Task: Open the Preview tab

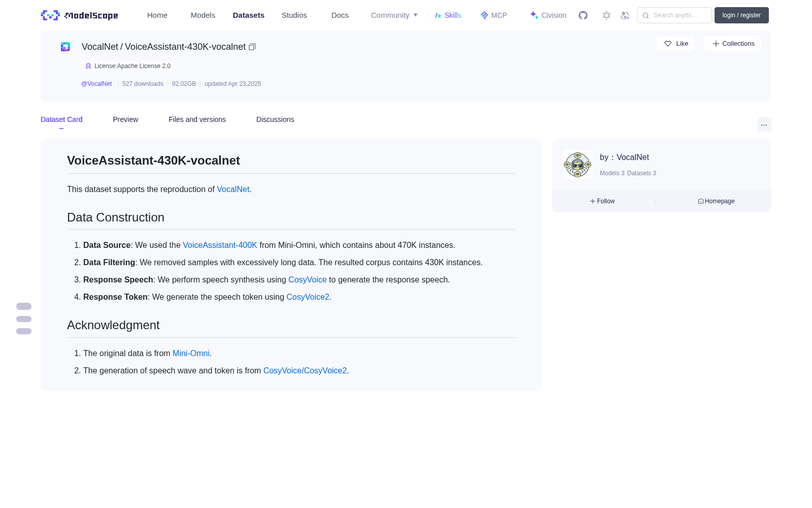Action: pyautogui.click(x=125, y=119)
